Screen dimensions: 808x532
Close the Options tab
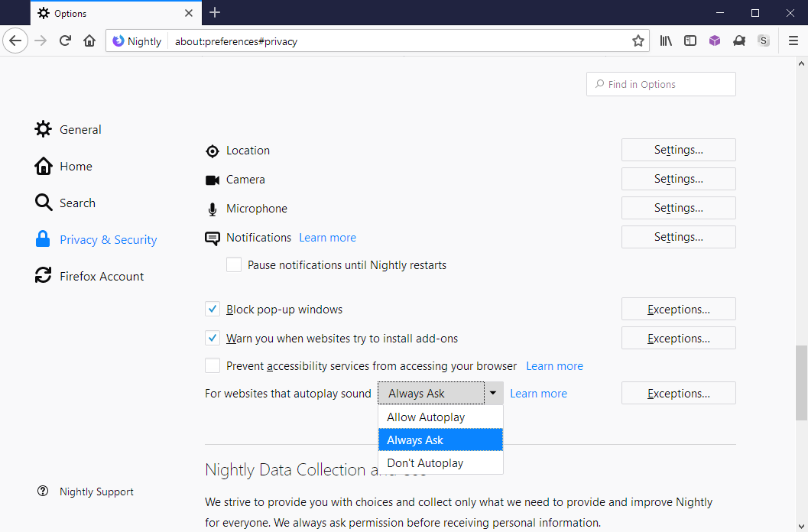pyautogui.click(x=189, y=13)
